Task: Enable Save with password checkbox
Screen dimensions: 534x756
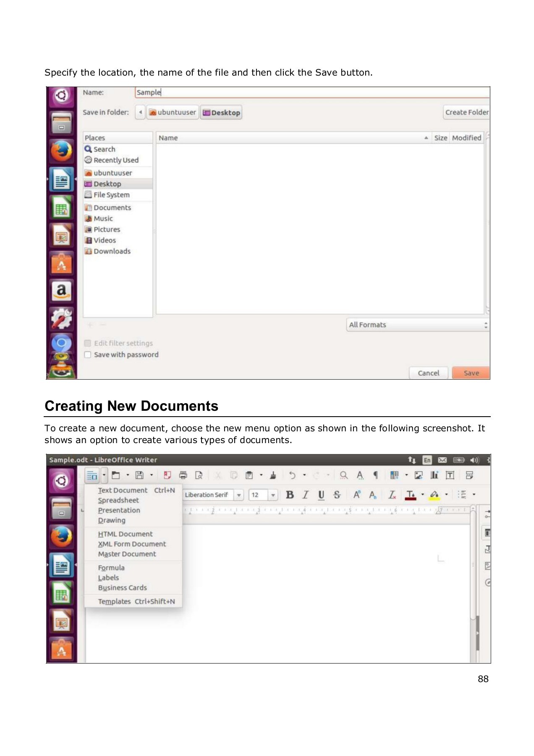Action: tap(88, 354)
